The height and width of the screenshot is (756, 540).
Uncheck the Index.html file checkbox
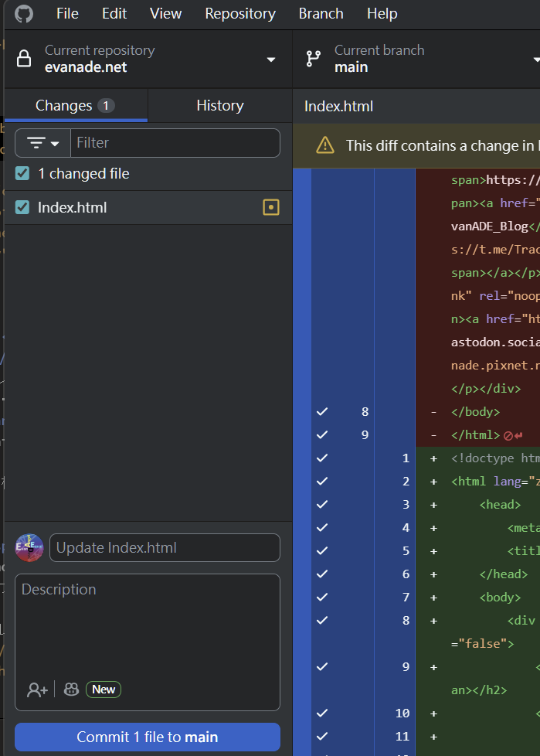[x=22, y=207]
